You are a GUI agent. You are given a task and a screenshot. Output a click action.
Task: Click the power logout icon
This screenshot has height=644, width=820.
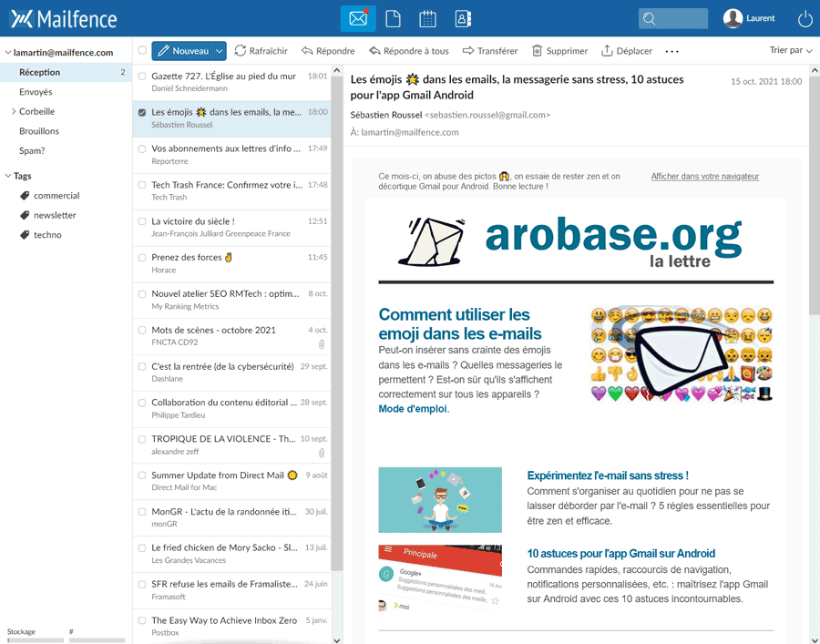805,19
